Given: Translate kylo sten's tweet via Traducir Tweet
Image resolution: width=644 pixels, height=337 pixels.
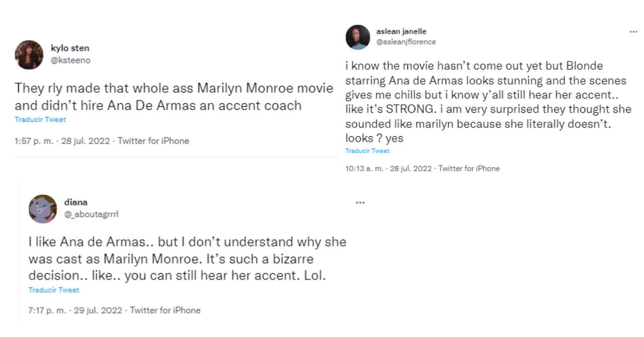Looking at the screenshot, I should (x=40, y=119).
